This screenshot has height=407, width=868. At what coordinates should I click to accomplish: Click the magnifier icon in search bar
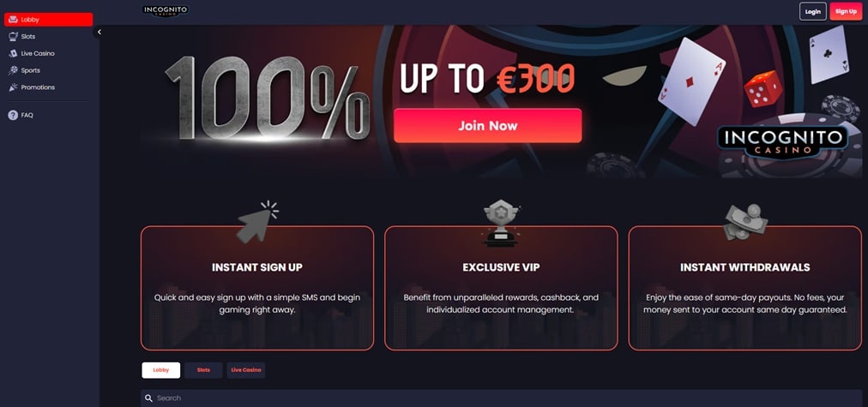(x=148, y=398)
